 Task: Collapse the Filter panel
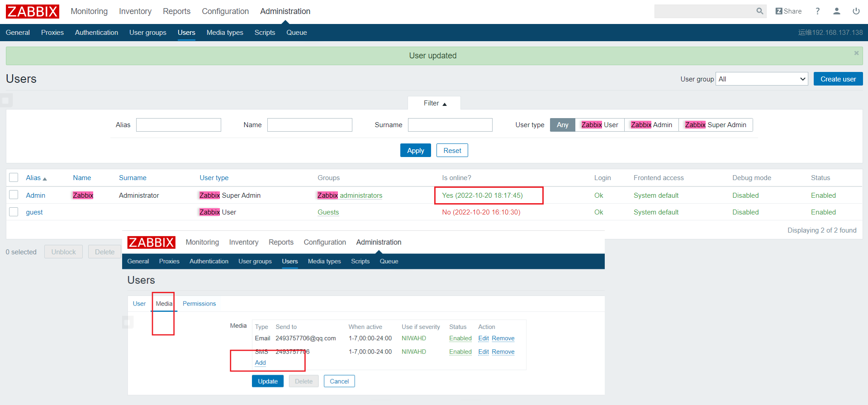point(435,103)
